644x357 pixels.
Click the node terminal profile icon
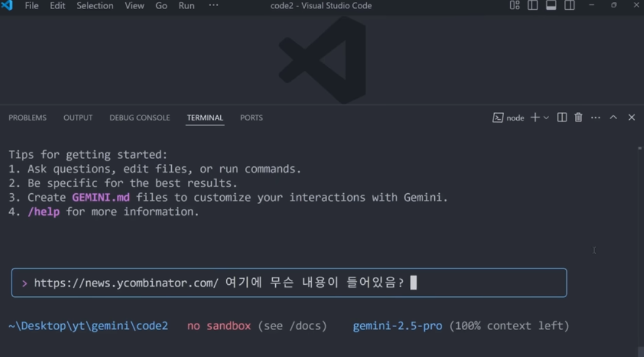click(x=498, y=118)
